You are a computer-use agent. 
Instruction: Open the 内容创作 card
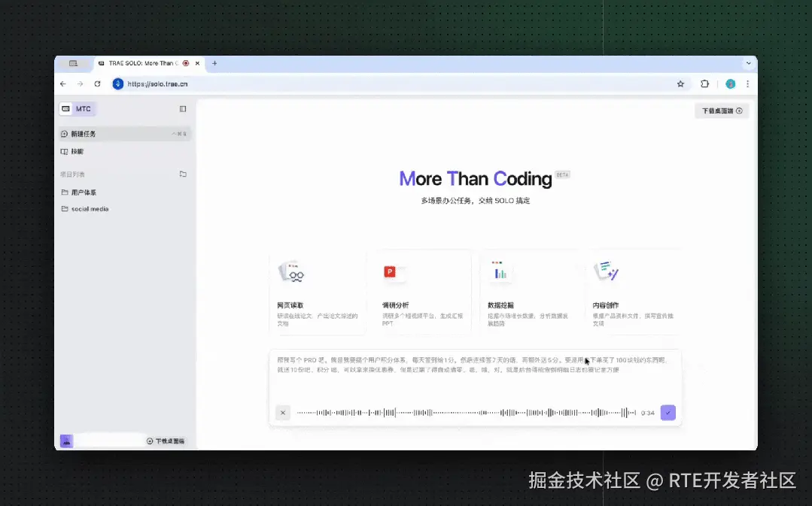point(634,292)
